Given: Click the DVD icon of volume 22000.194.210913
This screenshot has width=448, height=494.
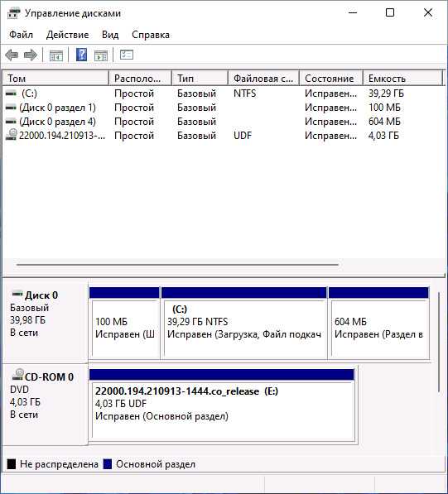Looking at the screenshot, I should click(12, 135).
